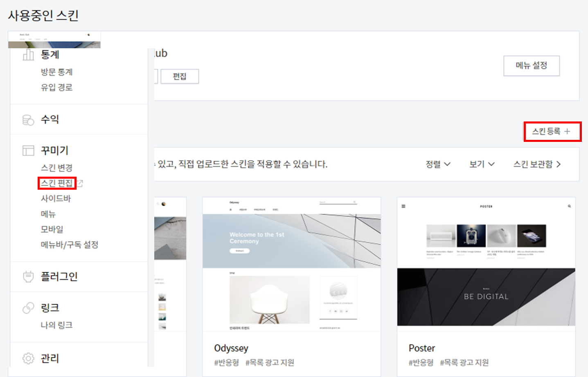Click the plus icon in 스킨 등록

pyautogui.click(x=567, y=131)
